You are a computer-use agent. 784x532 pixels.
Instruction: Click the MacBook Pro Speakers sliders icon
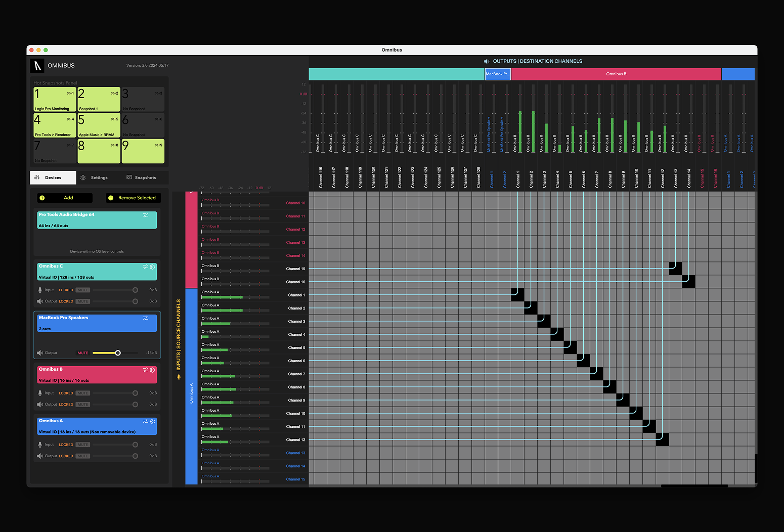point(146,318)
